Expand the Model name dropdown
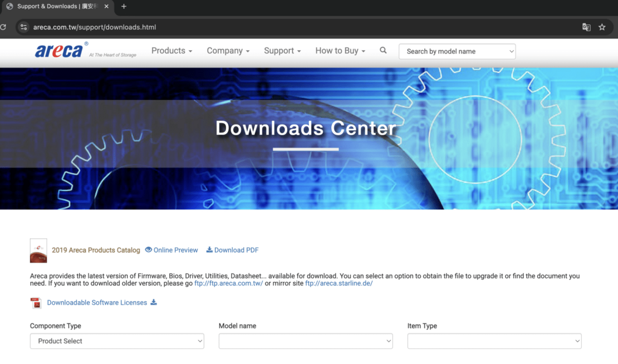This screenshot has width=618, height=364. click(306, 341)
